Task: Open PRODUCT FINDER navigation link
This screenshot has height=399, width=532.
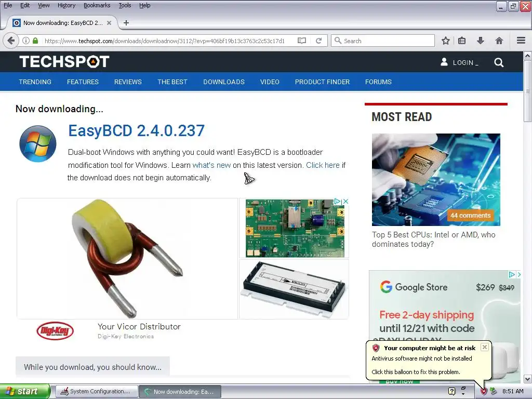Action: pos(322,82)
